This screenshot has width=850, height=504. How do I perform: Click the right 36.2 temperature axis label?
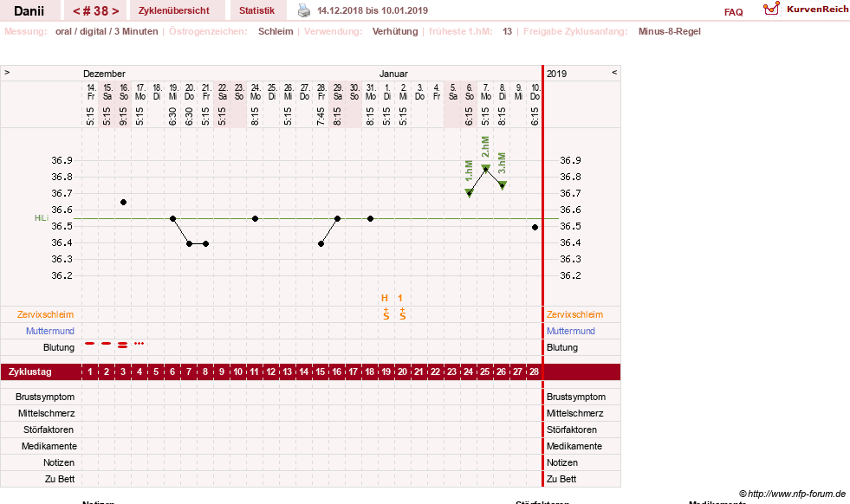pyautogui.click(x=570, y=275)
